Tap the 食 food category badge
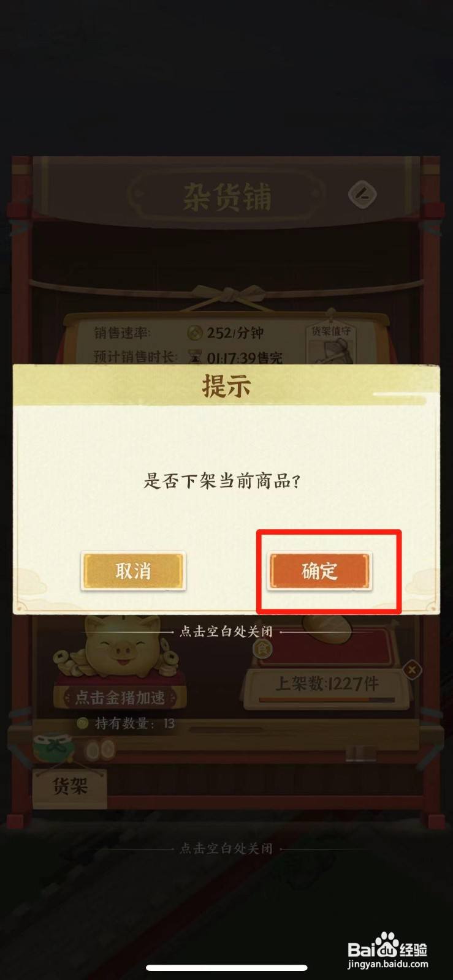The image size is (453, 980). click(263, 649)
